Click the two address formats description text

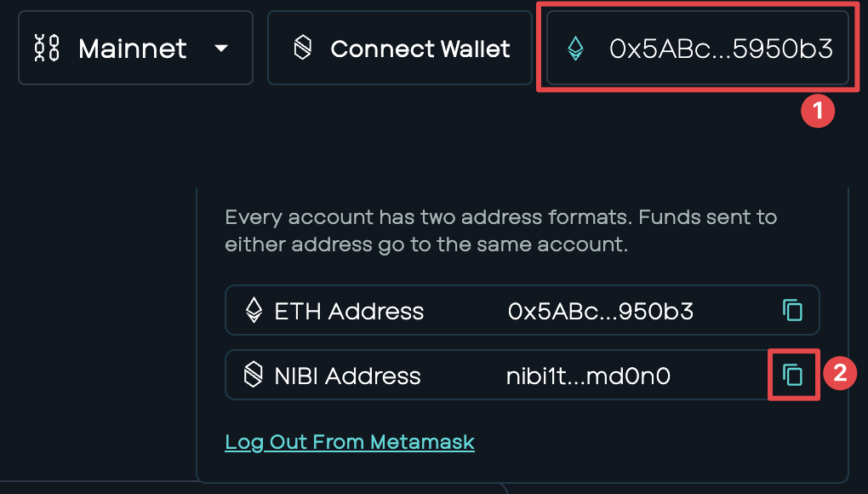pyautogui.click(x=501, y=230)
